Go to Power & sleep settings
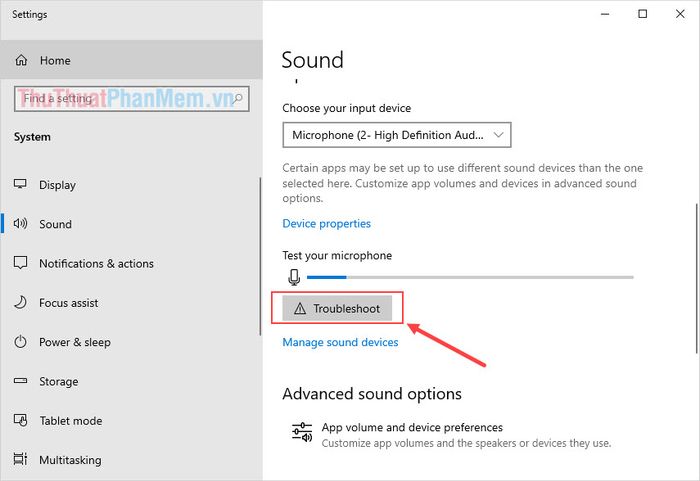 pyautogui.click(x=75, y=342)
